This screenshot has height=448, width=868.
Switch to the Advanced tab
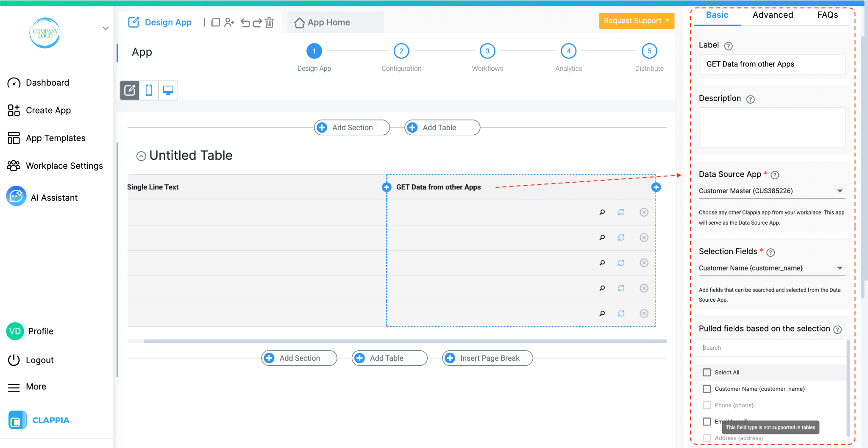[x=772, y=14]
